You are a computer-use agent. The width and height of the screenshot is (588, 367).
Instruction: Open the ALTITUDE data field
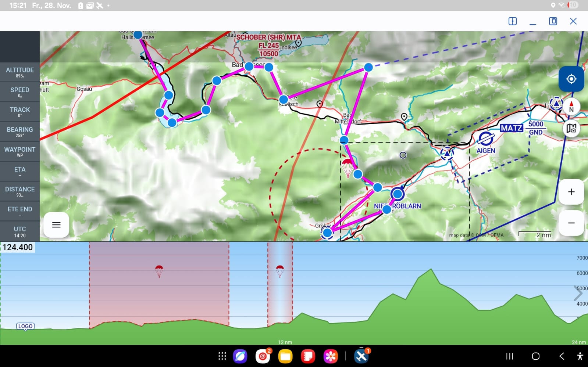[x=20, y=72]
